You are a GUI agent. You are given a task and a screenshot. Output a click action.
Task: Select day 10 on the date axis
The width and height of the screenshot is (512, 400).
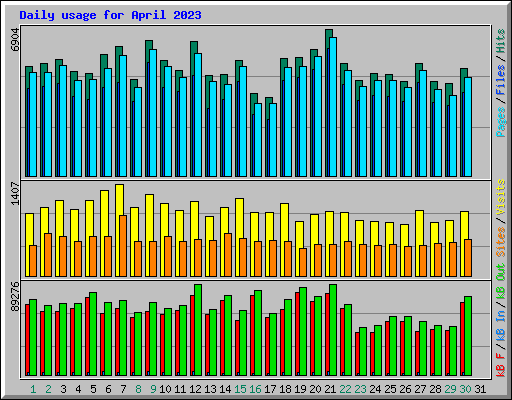[x=165, y=389]
